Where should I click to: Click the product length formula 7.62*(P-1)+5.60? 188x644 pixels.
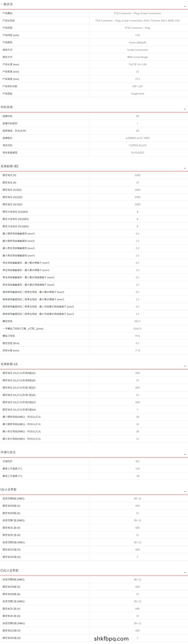pyautogui.click(x=137, y=65)
